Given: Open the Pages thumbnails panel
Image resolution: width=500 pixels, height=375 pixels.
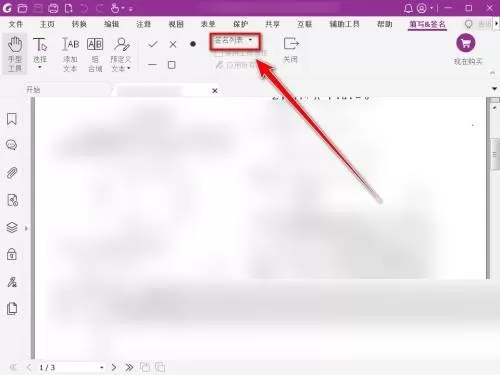Looking at the screenshot, I should click(12, 309).
